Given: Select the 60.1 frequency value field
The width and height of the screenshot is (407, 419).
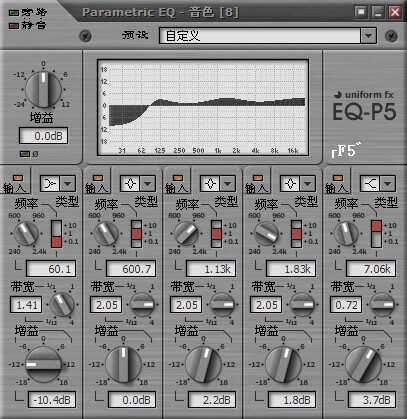Looking at the screenshot, I should pos(51,269).
